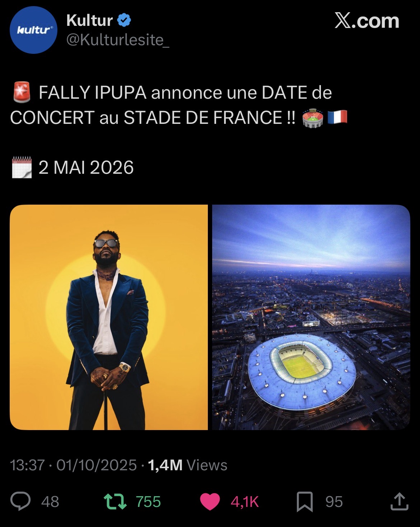This screenshot has height=527, width=420.
Task: Click the post timestamp 13:37 · 01/10/2025
Action: click(x=74, y=465)
